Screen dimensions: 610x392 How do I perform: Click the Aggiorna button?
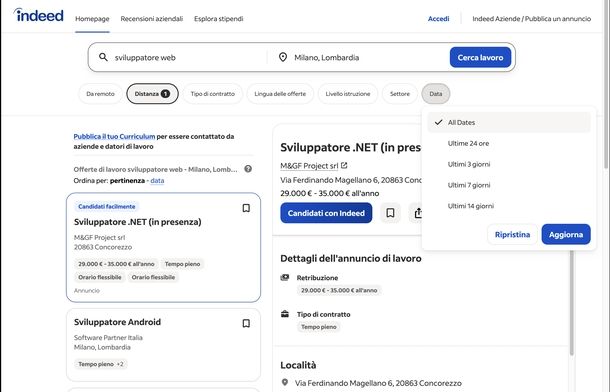click(x=566, y=234)
